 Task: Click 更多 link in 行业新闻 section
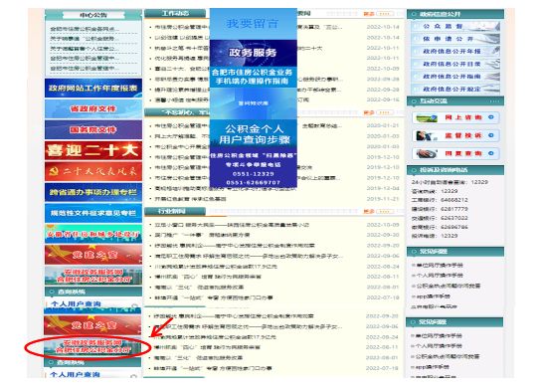[x=369, y=212]
